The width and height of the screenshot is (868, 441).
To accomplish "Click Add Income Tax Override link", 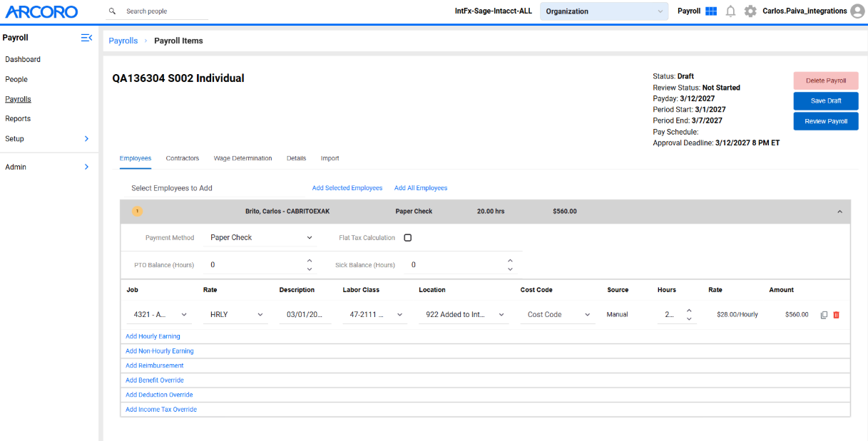I will click(x=161, y=410).
